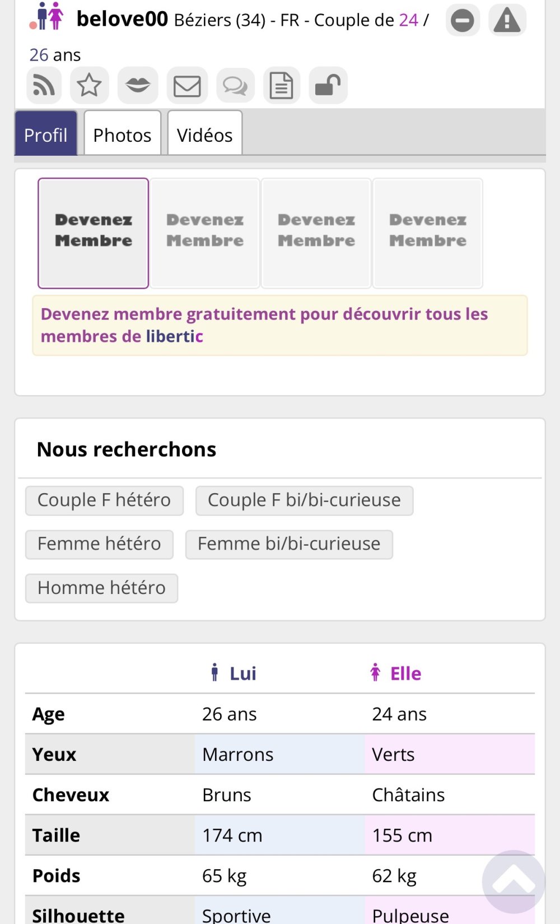Select the Couple F hétéro tag

(104, 500)
